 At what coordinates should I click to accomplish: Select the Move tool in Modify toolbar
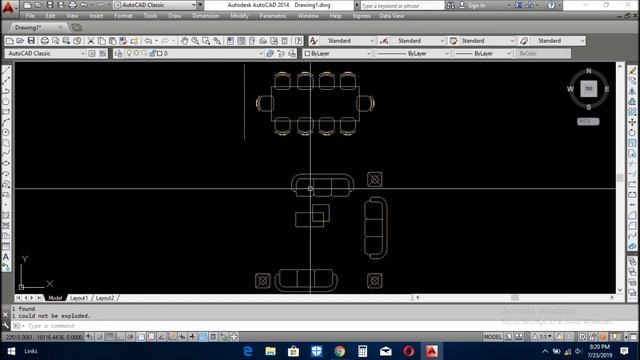pos(632,122)
